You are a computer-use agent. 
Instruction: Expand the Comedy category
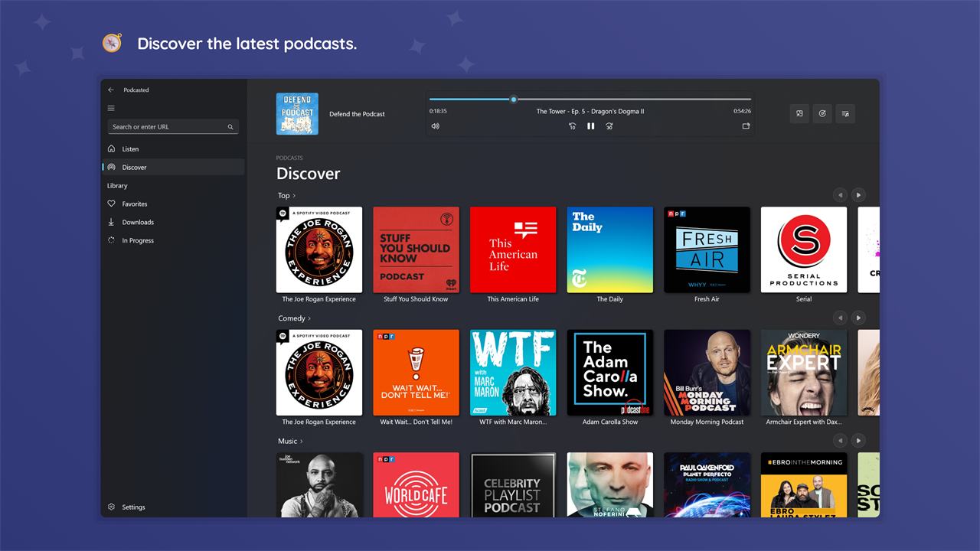294,318
